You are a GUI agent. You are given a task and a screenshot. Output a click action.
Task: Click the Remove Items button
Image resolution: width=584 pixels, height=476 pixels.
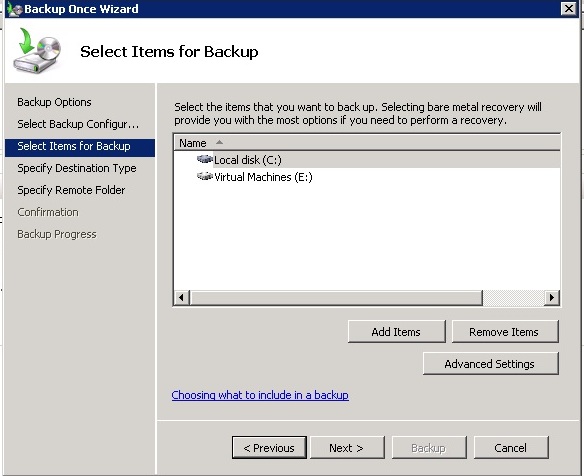click(x=505, y=331)
